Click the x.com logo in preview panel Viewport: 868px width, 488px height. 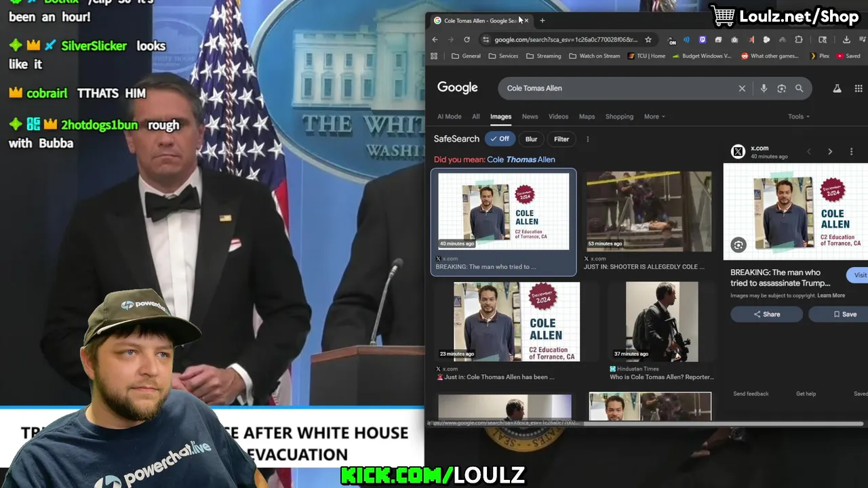(x=738, y=152)
